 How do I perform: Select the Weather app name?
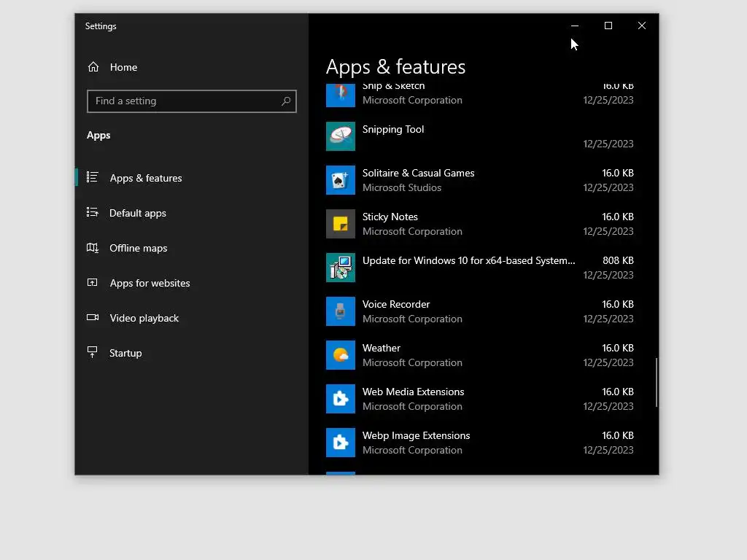pos(381,348)
